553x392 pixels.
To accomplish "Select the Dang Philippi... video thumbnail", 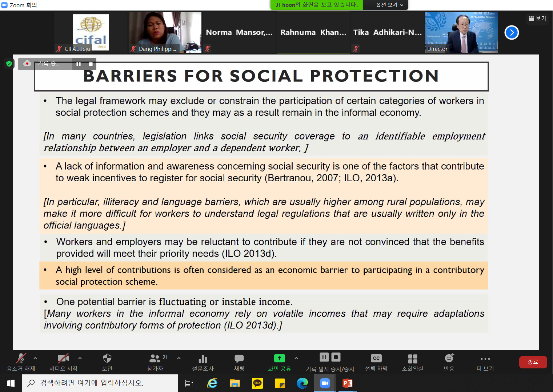I will [165, 33].
